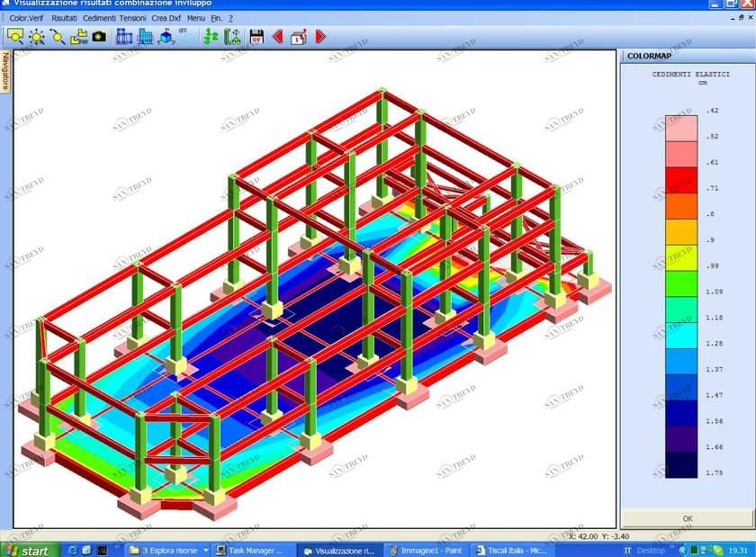Click the floppy disk save icon

pyautogui.click(x=256, y=36)
